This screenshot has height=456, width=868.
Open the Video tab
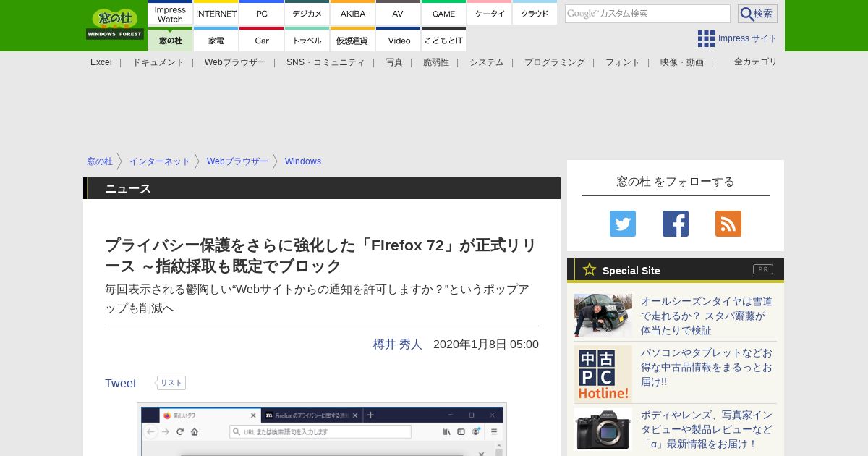(398, 40)
